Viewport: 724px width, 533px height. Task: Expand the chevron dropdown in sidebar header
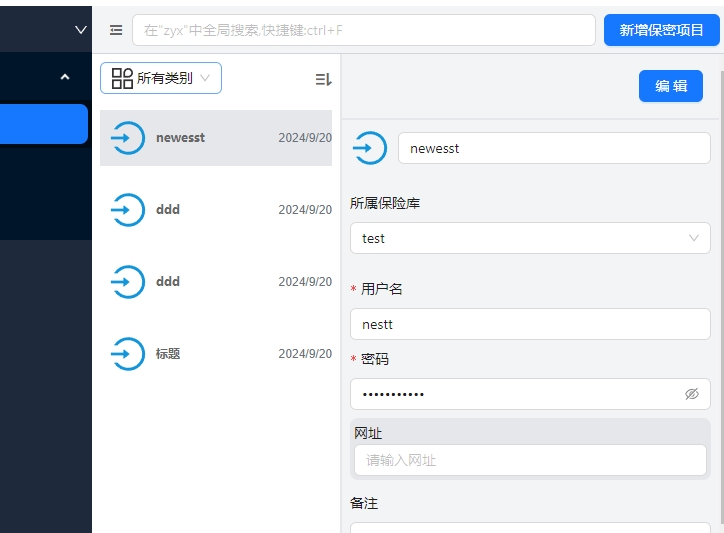click(81, 30)
